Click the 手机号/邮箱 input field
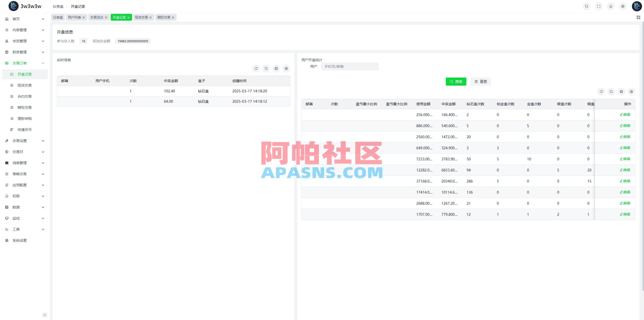This screenshot has height=320, width=644. [350, 66]
